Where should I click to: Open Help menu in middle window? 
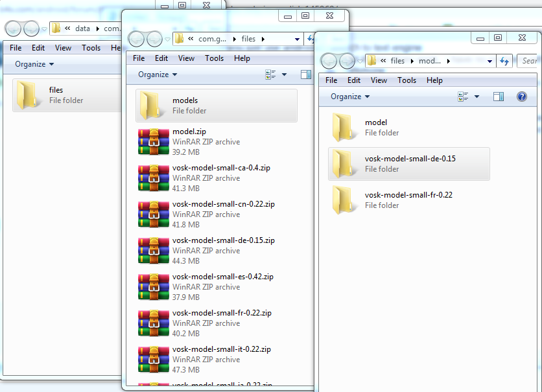tap(242, 58)
